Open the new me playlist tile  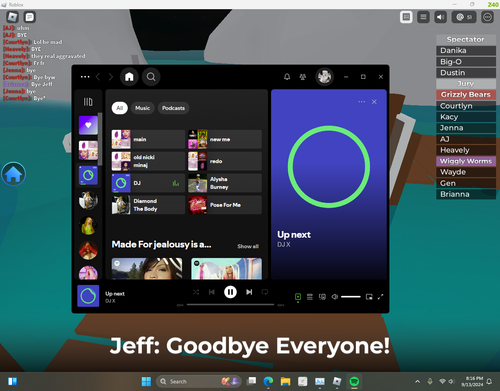pos(225,139)
